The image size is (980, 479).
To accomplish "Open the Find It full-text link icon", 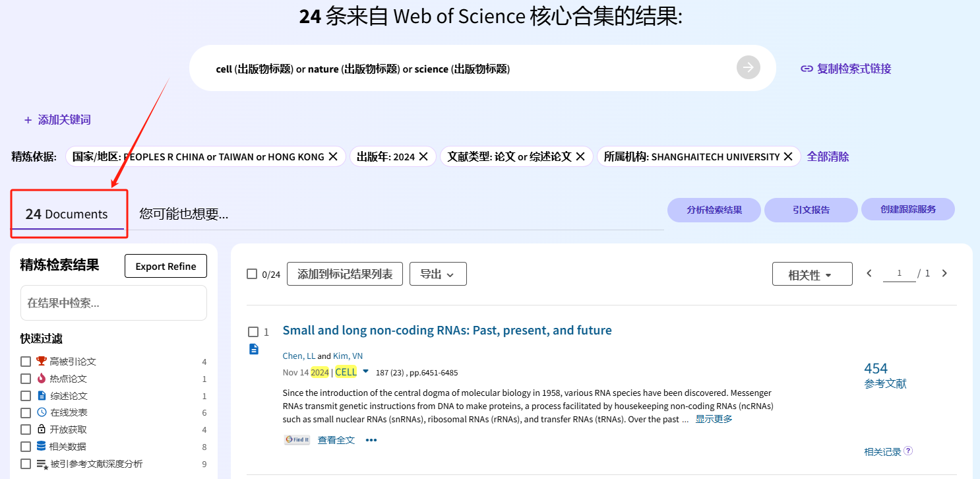I will pos(297,439).
